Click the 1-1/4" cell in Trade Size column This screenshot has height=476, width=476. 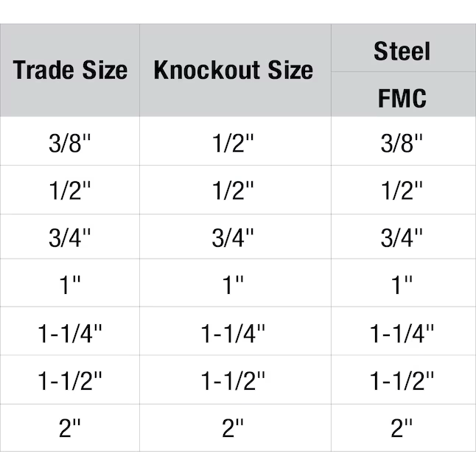click(70, 332)
